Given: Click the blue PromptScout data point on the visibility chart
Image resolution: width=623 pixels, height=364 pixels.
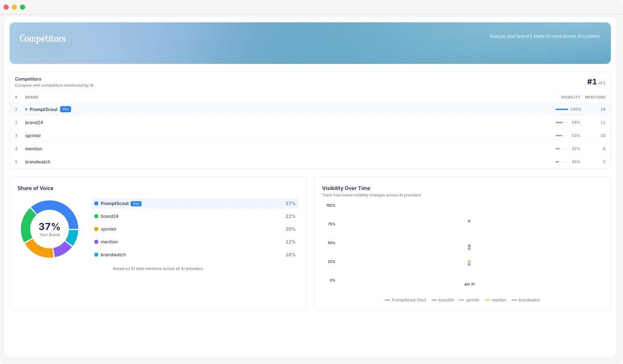Looking at the screenshot, I should click(469, 221).
